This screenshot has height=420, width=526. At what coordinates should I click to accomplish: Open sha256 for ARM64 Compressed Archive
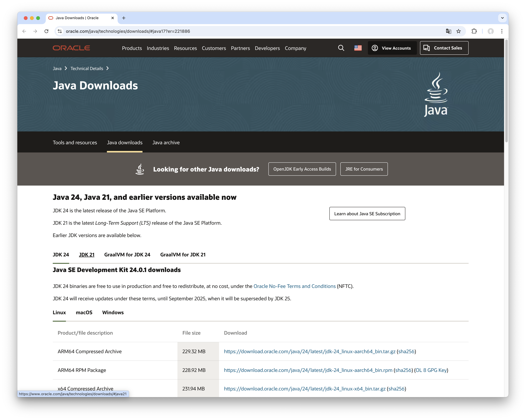point(406,351)
